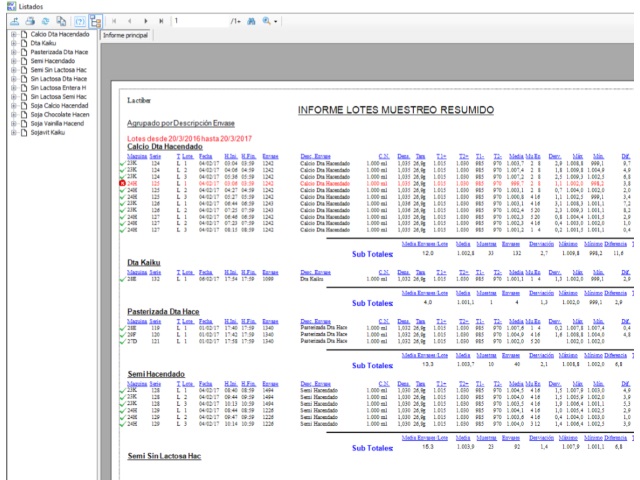640x480 pixels.
Task: Click the Semi Hacendado document icon in tree
Action: tap(24, 61)
